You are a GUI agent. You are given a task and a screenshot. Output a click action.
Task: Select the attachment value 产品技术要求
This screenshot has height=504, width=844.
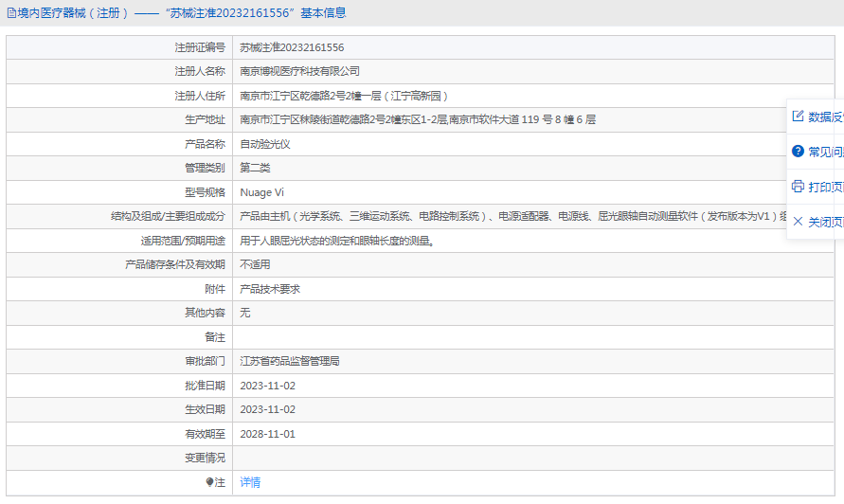click(x=270, y=289)
